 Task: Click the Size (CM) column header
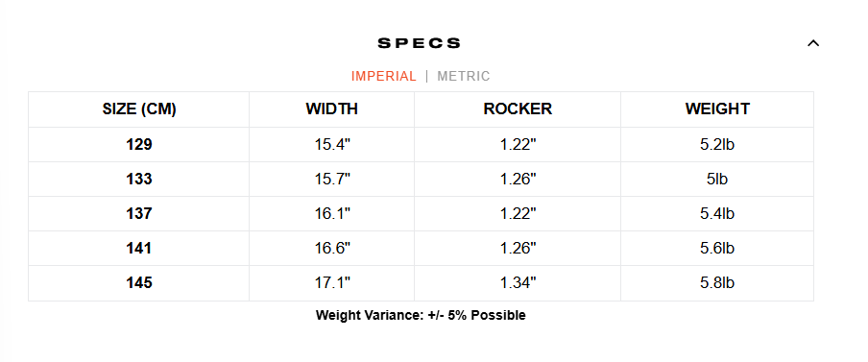[139, 109]
